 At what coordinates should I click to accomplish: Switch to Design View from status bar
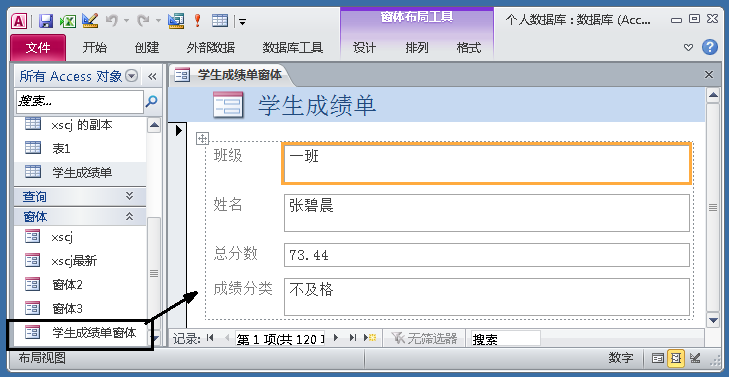pos(696,358)
